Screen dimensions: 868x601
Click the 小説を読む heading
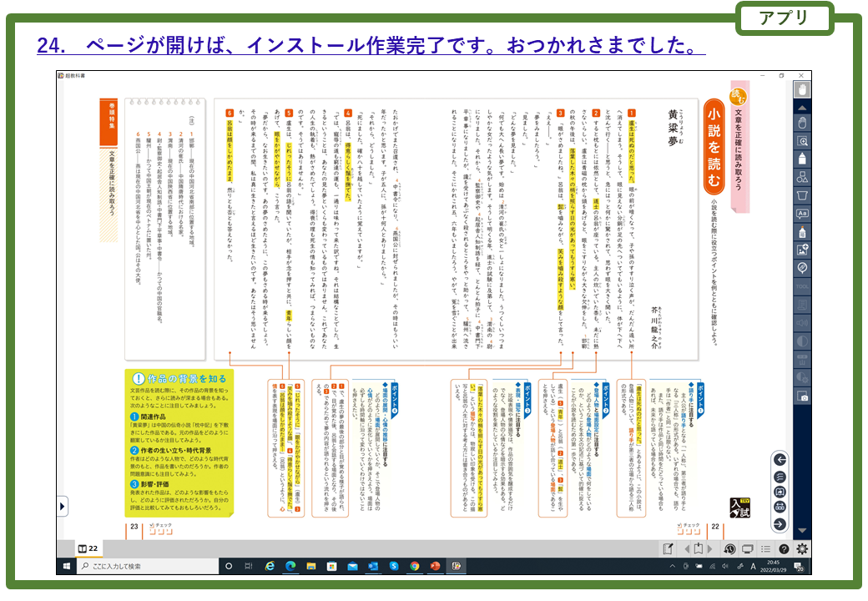pos(714,147)
